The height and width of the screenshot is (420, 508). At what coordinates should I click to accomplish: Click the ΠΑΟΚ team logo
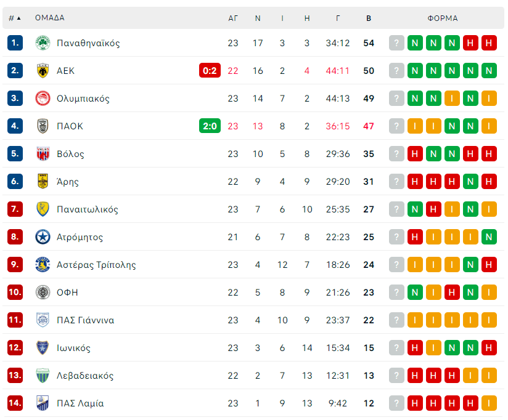pyautogui.click(x=43, y=126)
